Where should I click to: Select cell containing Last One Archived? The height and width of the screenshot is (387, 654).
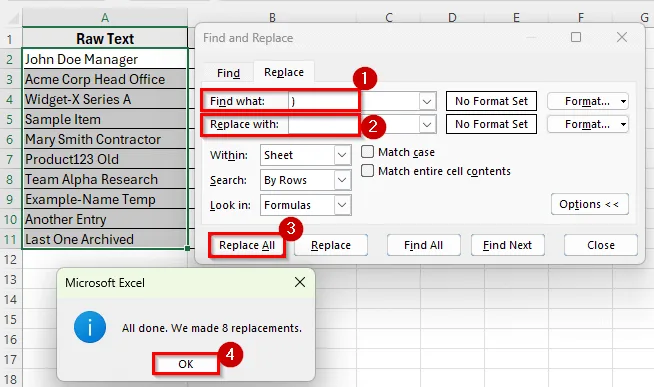(105, 239)
